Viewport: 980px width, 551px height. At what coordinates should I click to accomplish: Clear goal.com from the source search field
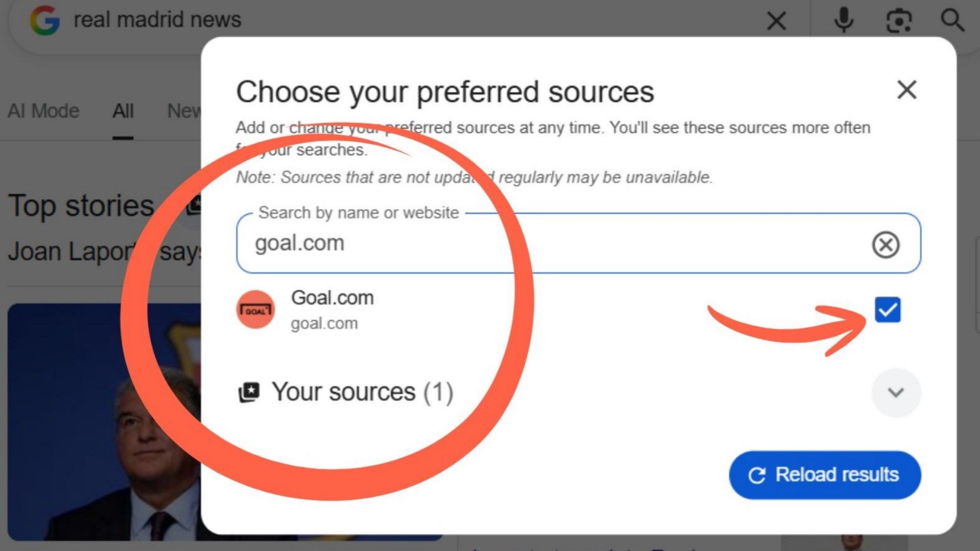click(886, 244)
